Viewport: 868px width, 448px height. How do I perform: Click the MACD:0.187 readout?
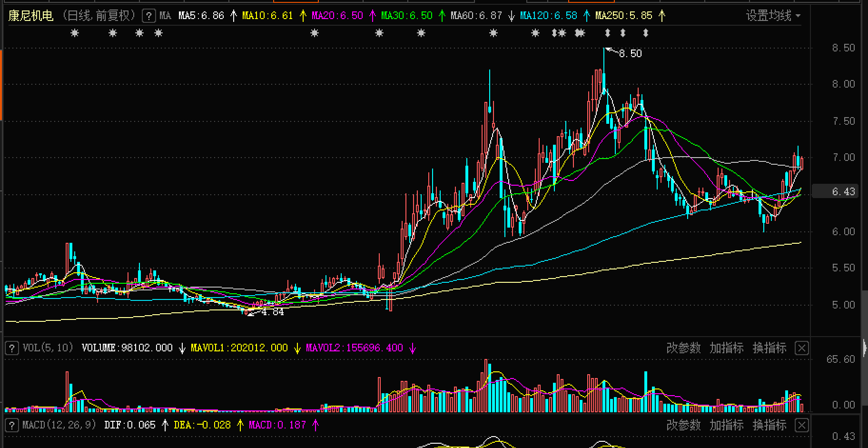point(277,425)
